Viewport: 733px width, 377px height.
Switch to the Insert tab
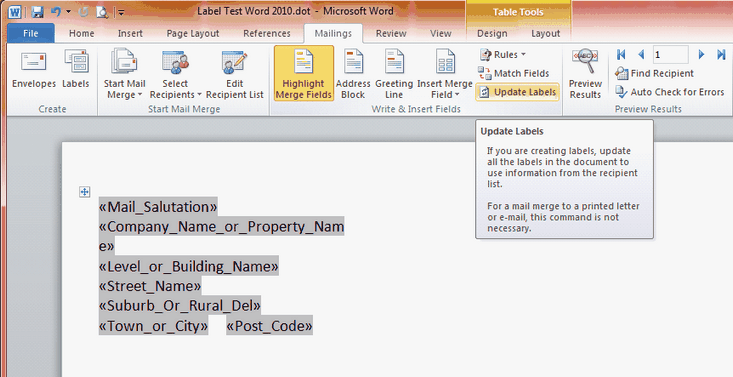tap(130, 33)
